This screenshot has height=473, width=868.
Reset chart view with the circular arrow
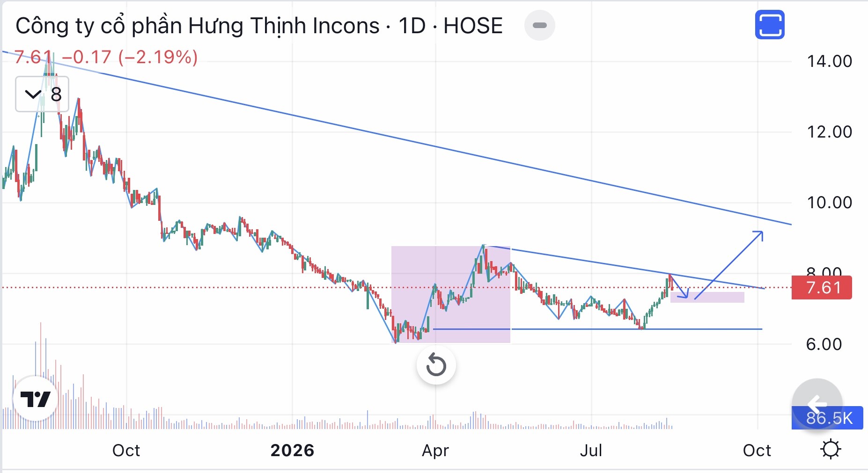tap(436, 365)
